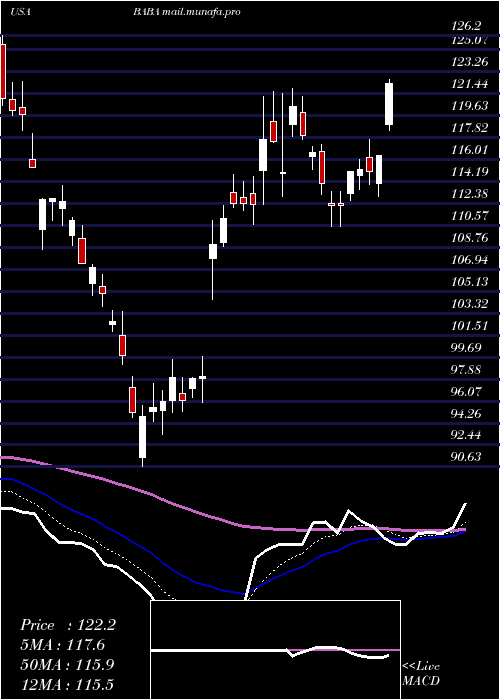Select the 105.13 price axis label
This screenshot has width=500, height=700.
click(x=469, y=281)
